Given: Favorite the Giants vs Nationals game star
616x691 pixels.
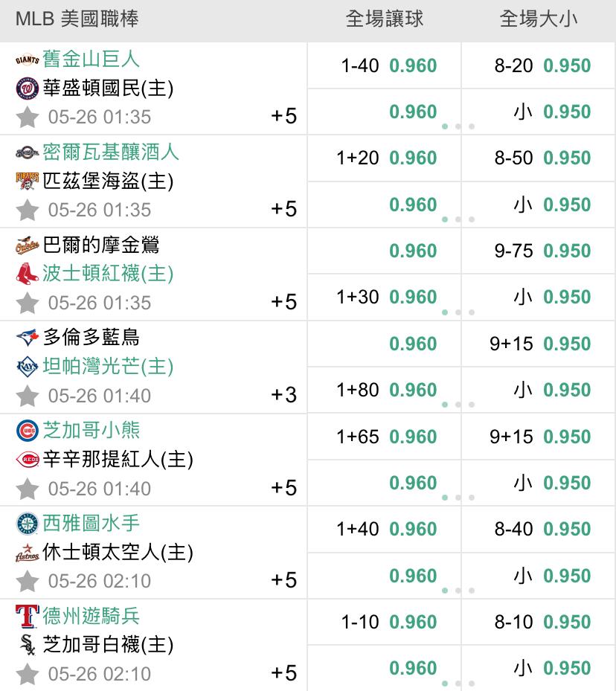Looking at the screenshot, I should tap(28, 118).
